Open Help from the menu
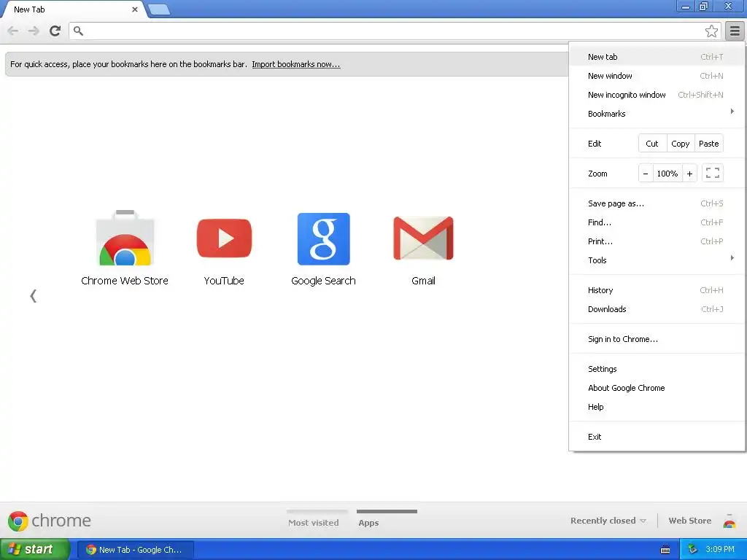 point(657,407)
